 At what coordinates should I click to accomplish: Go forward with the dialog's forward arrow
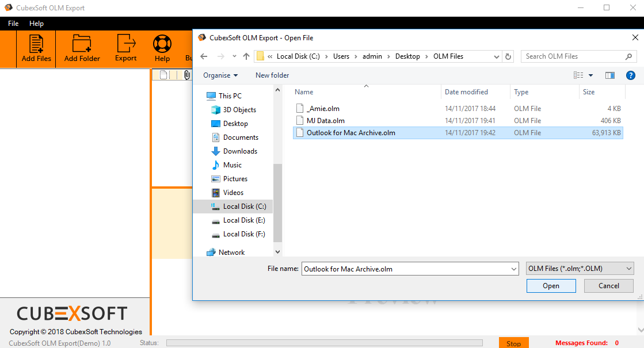point(220,56)
